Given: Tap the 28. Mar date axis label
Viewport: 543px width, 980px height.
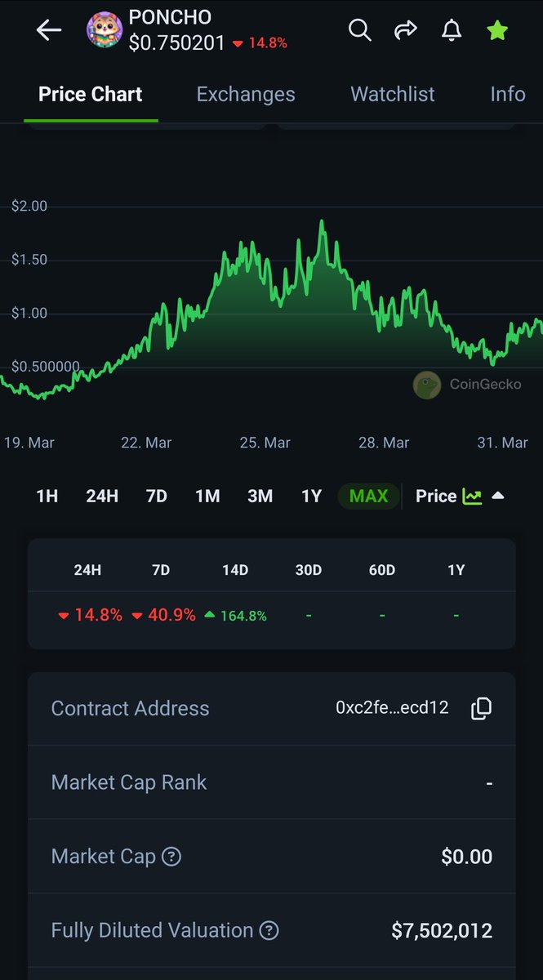Looking at the screenshot, I should pos(384,443).
